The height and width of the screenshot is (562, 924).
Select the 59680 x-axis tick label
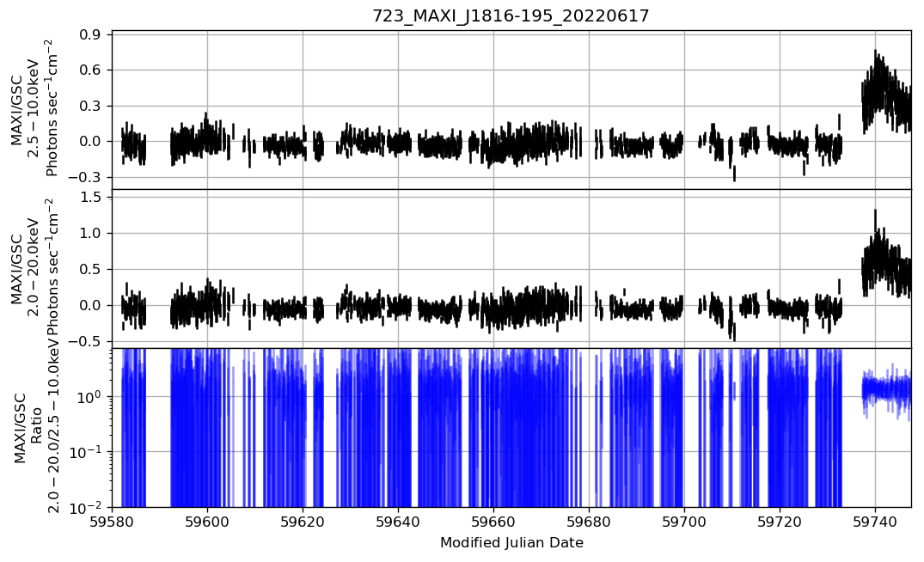coord(590,522)
